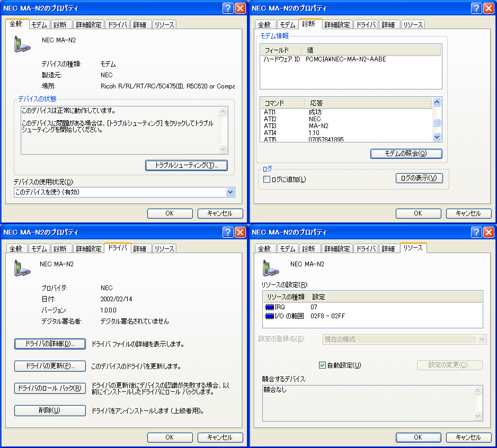Open the 設定の登録名 dropdown
Image resolution: width=497 pixels, height=448 pixels.
pos(482,339)
